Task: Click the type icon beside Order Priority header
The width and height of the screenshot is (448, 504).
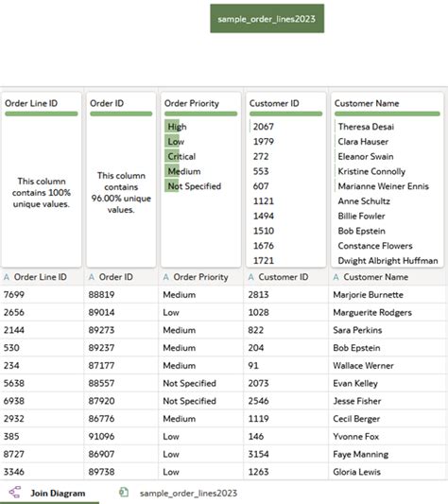Action: pyautogui.click(x=165, y=277)
